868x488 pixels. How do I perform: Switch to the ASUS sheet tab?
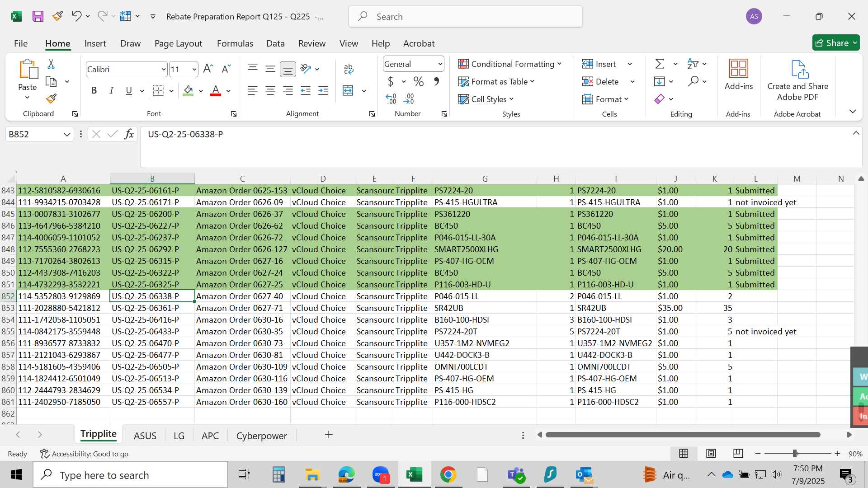click(145, 436)
